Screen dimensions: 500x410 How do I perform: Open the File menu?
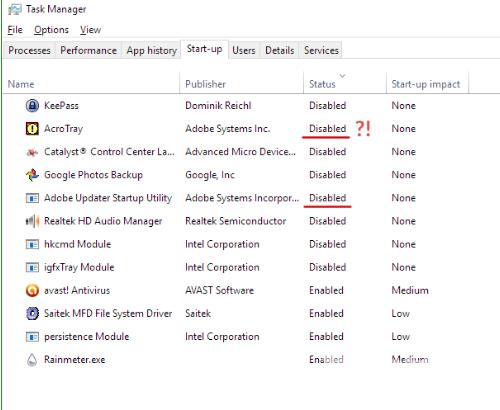[x=15, y=30]
